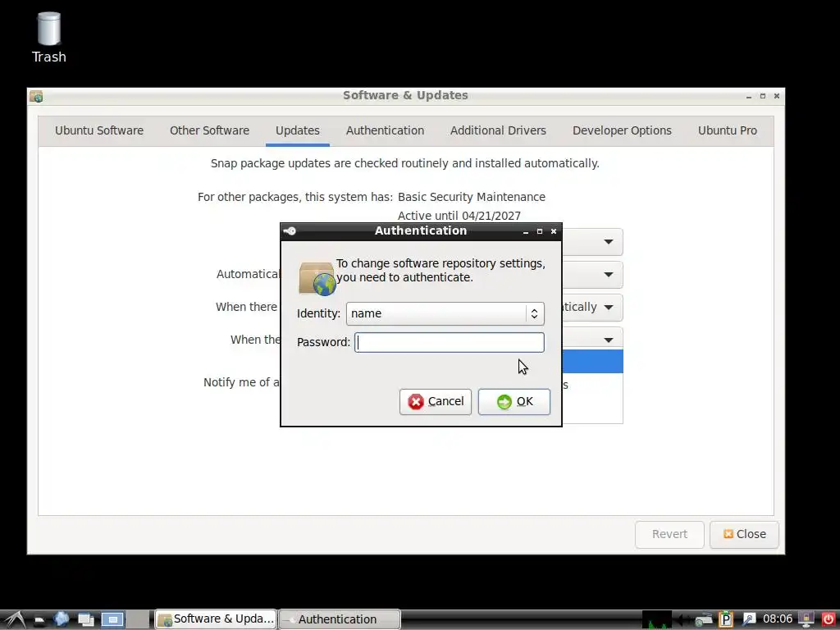The width and height of the screenshot is (840, 630).
Task: Open the Ubuntu Software tab
Action: 99,130
